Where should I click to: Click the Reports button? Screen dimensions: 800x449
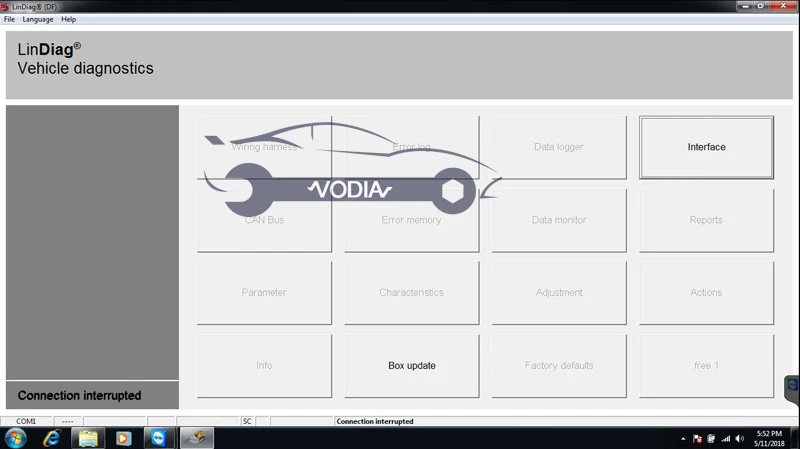click(706, 220)
